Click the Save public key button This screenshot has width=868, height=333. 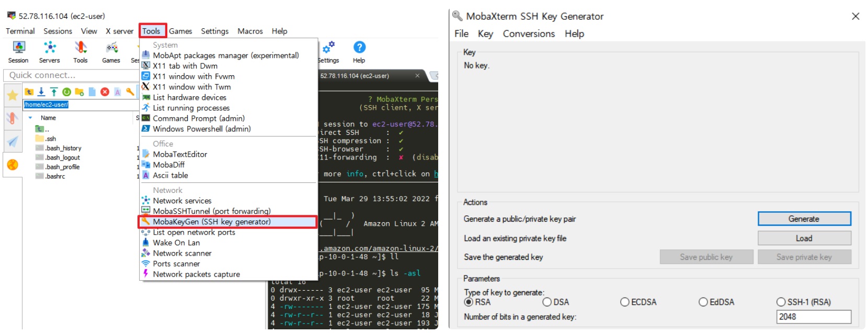tap(706, 257)
